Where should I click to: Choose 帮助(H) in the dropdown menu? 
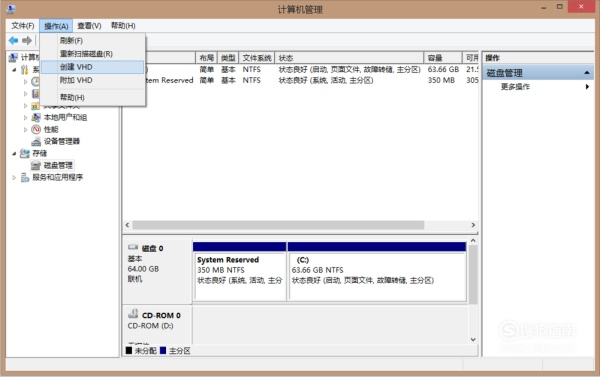coord(92,97)
